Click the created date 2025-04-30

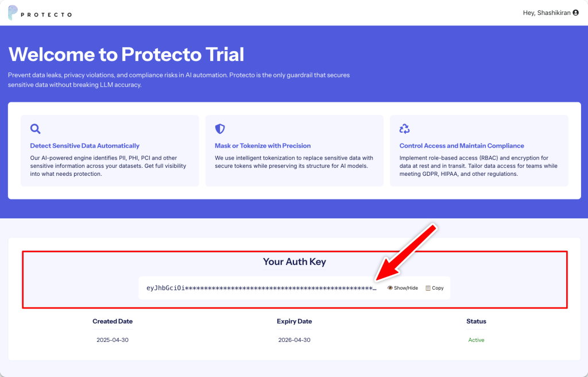point(113,340)
